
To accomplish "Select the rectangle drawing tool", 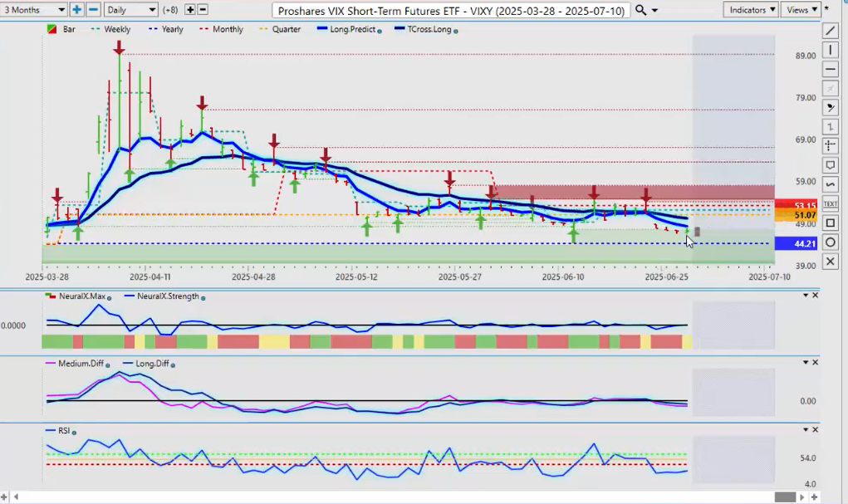I will point(830,223).
